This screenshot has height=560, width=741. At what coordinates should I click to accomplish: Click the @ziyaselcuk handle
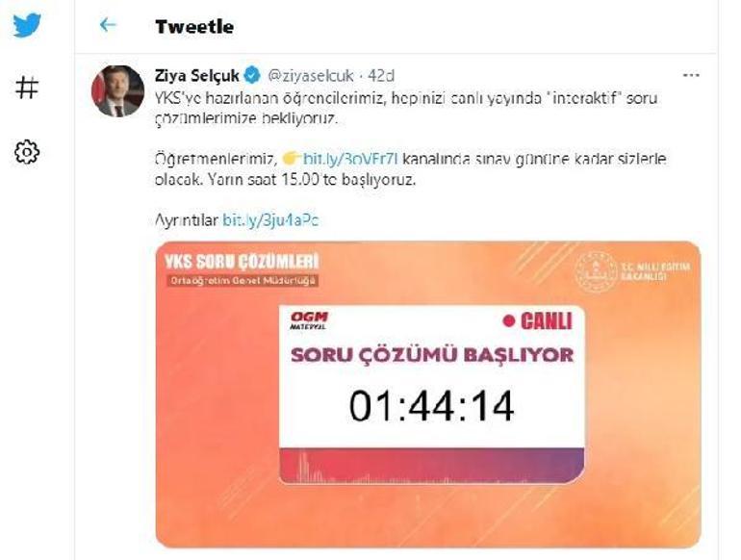pos(311,76)
